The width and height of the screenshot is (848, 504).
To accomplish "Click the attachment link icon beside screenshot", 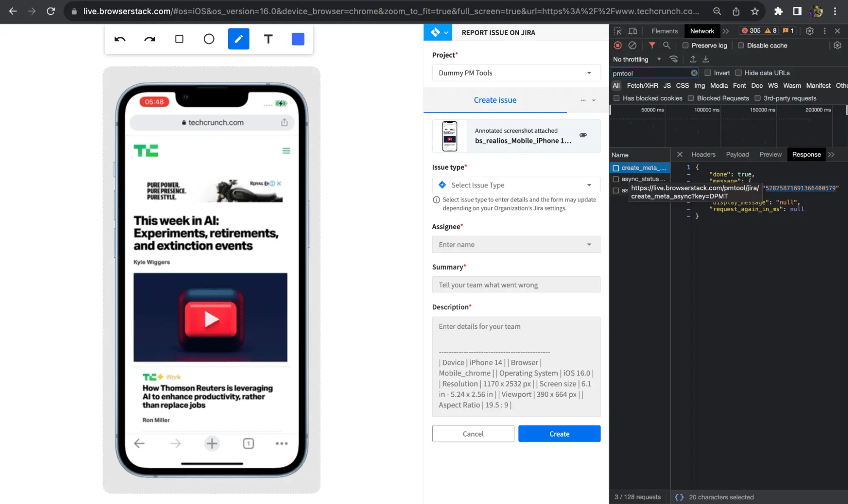I will click(x=583, y=135).
